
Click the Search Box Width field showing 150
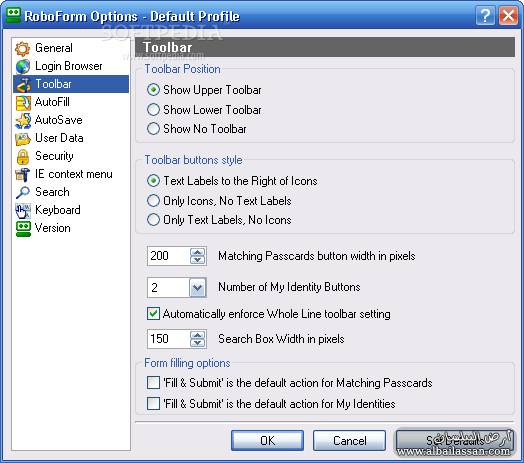point(168,339)
